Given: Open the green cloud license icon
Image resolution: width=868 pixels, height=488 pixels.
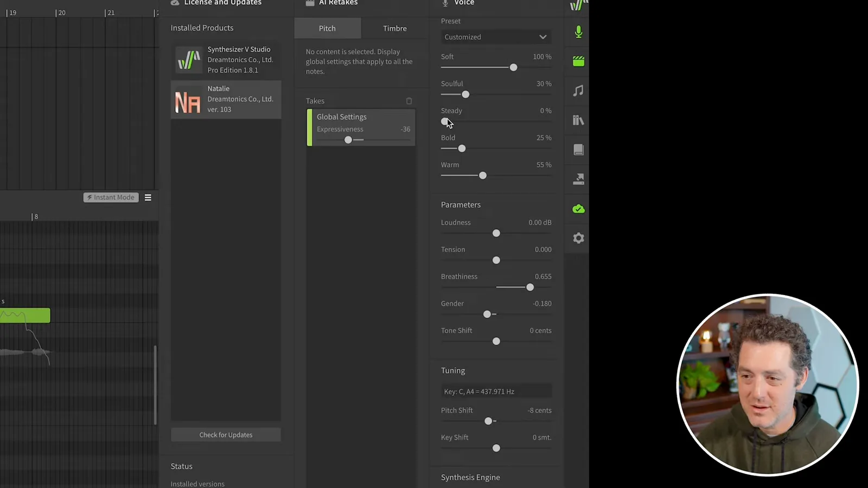Looking at the screenshot, I should (578, 209).
